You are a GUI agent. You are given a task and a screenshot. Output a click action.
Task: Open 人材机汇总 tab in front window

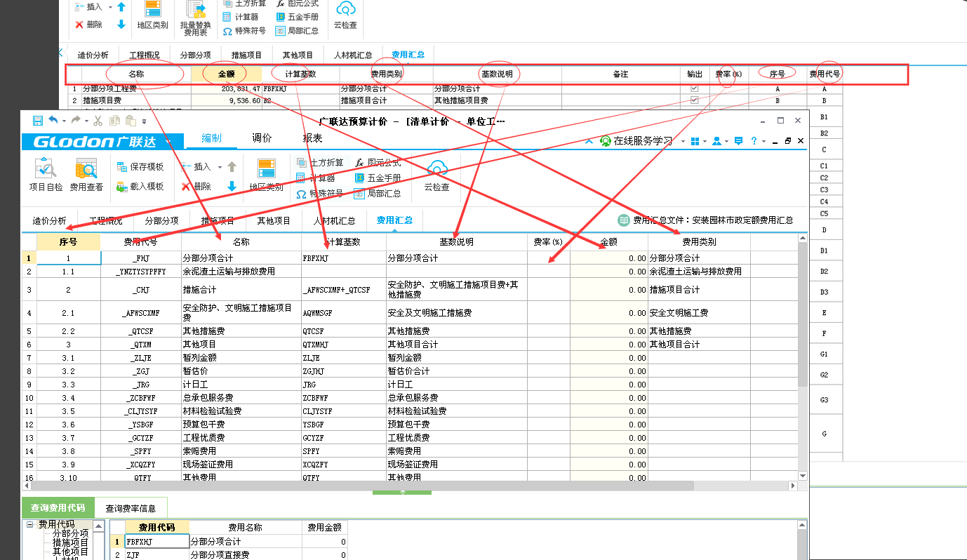tap(333, 220)
